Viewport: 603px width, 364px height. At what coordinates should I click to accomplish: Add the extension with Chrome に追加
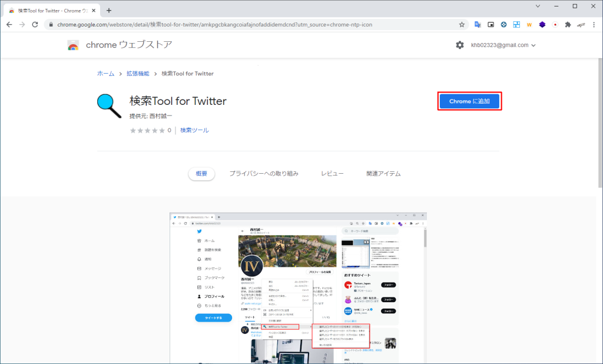pos(469,101)
